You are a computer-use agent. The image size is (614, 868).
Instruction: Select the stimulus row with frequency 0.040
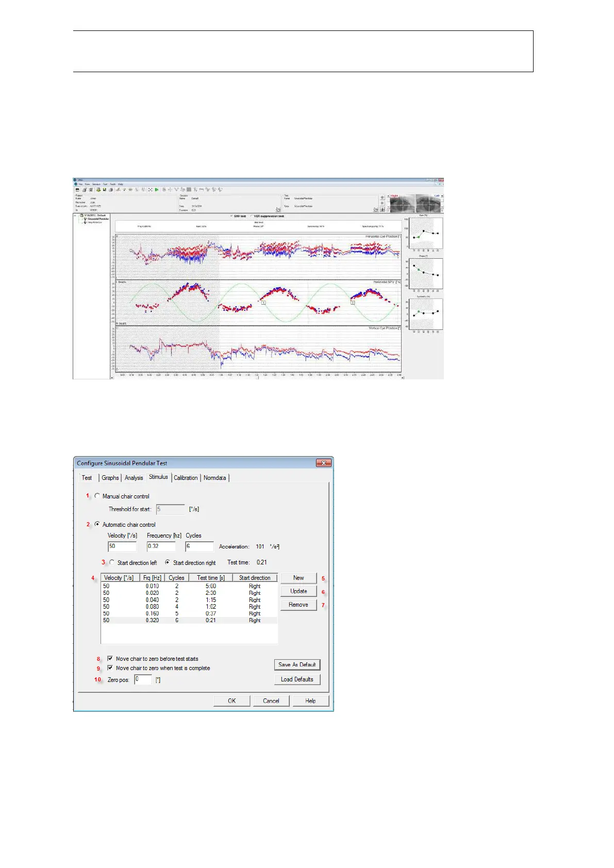[x=189, y=600]
